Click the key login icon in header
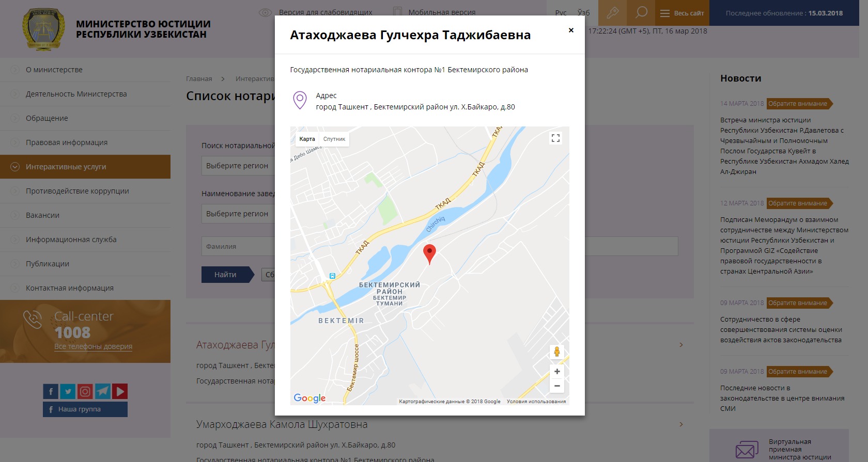The height and width of the screenshot is (462, 868). tap(612, 12)
